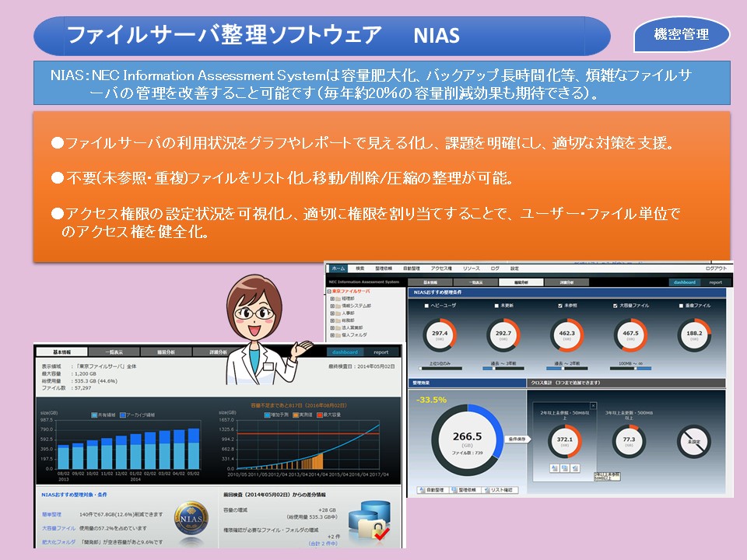Screen dimensions: 747x560
Task: Open the リソース menu item
Action: click(472, 268)
